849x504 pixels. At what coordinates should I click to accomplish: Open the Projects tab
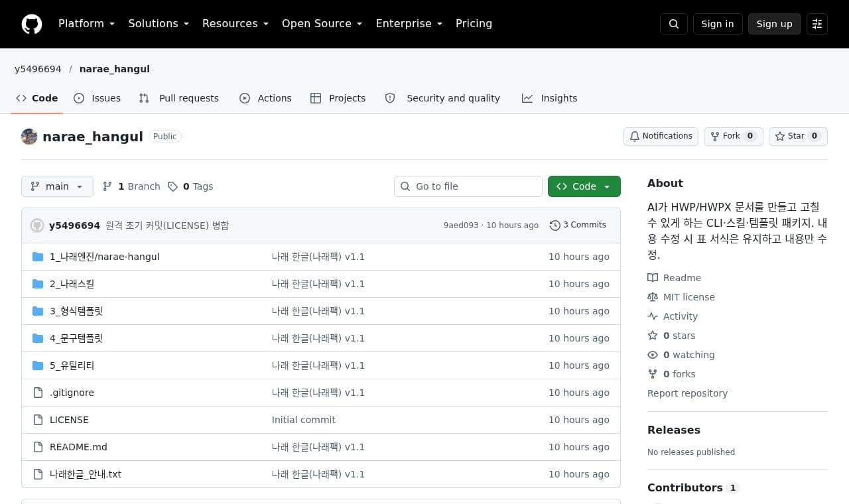338,98
